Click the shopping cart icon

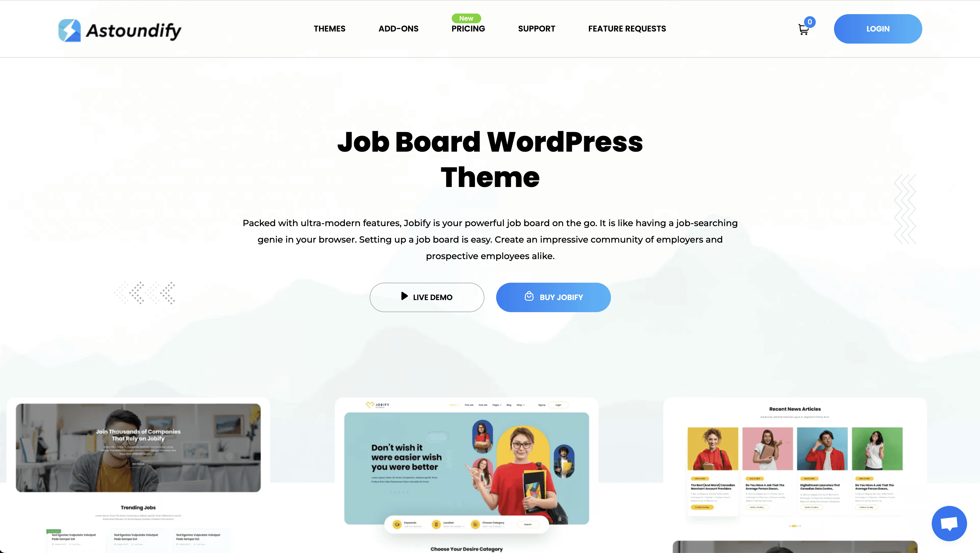pos(803,29)
